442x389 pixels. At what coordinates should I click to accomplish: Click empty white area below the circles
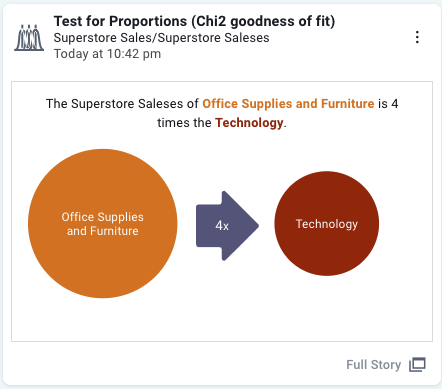pos(222,318)
